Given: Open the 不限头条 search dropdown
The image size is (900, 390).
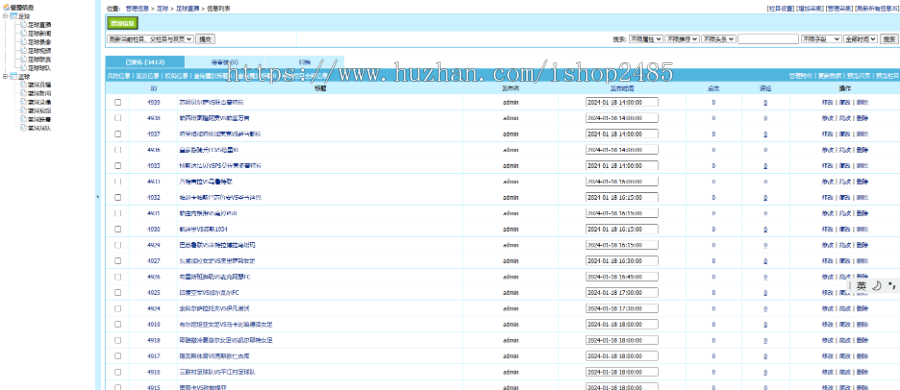Looking at the screenshot, I should click(719, 39).
